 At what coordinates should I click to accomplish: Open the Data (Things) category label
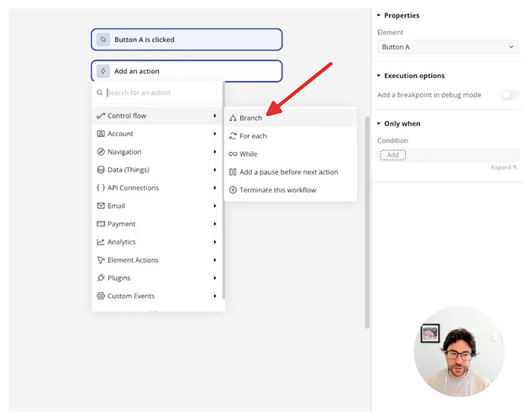coord(129,170)
